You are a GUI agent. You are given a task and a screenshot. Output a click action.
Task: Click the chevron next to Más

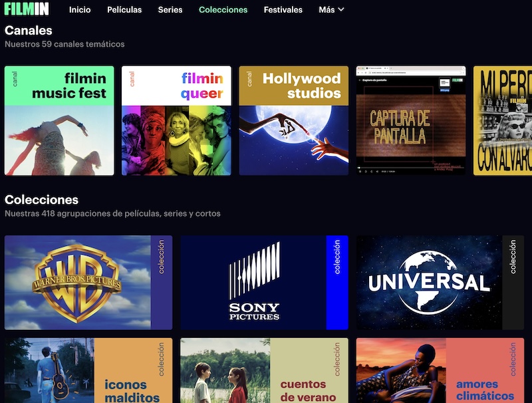pyautogui.click(x=341, y=10)
